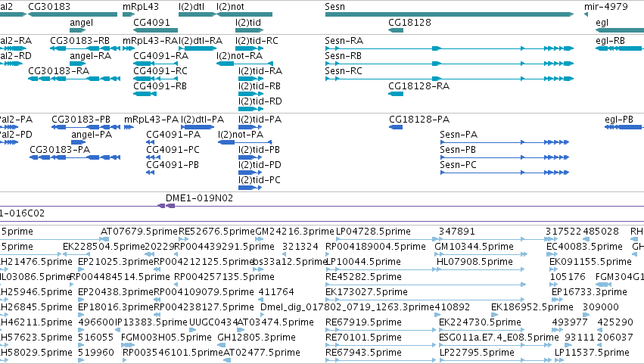Click the angel-RA transcript label
The width and height of the screenshot is (644, 364).
90,56
